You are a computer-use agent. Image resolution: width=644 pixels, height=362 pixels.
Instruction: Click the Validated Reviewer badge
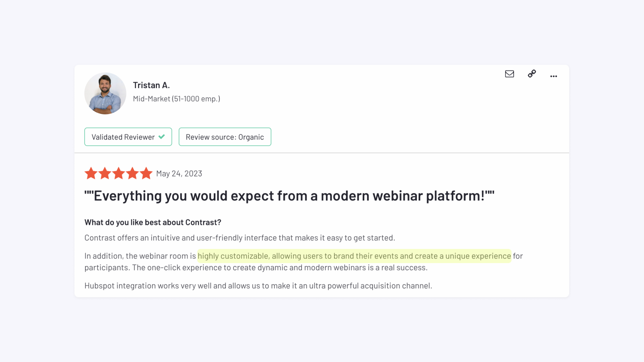[x=128, y=137]
